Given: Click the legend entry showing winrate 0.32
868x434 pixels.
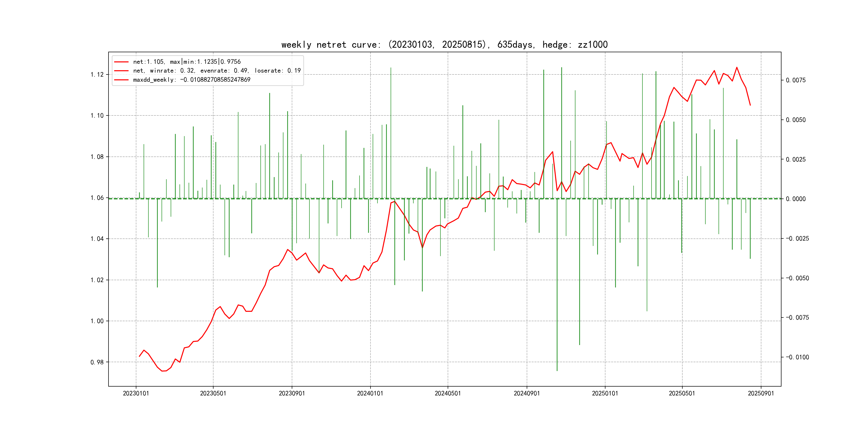Looking at the screenshot, I should coord(217,71).
